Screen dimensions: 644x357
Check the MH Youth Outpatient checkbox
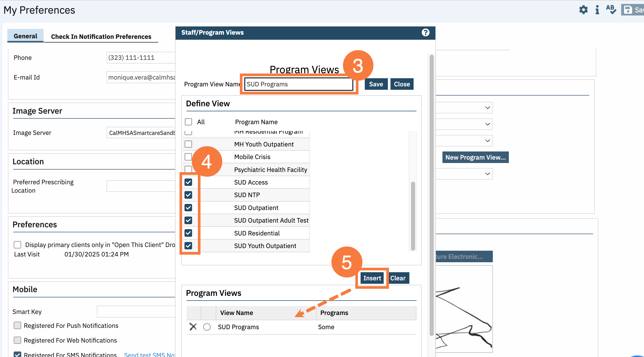coord(188,144)
